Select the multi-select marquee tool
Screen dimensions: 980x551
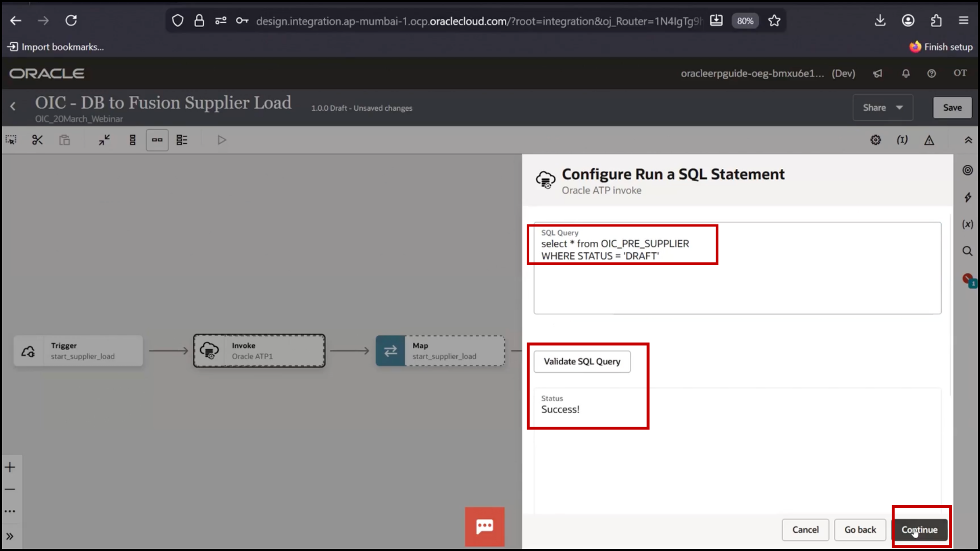click(11, 140)
